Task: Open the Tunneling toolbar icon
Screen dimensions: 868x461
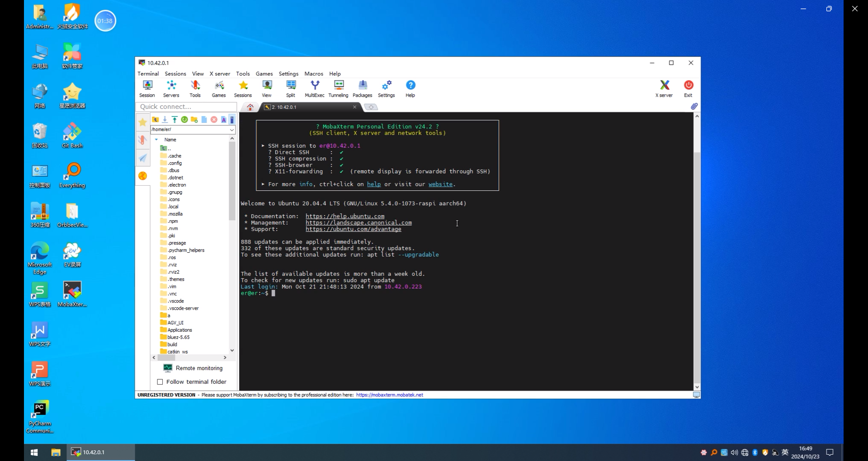Action: [x=339, y=89]
